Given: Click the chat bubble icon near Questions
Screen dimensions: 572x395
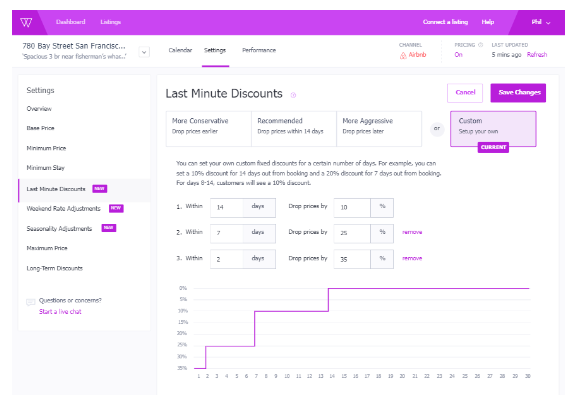Looking at the screenshot, I should [x=31, y=302].
